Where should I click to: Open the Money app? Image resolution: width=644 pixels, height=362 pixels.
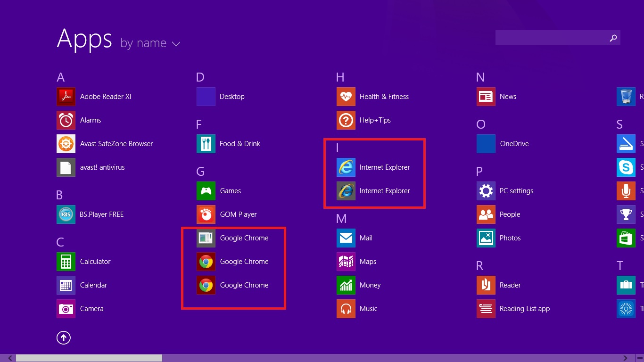point(359,285)
